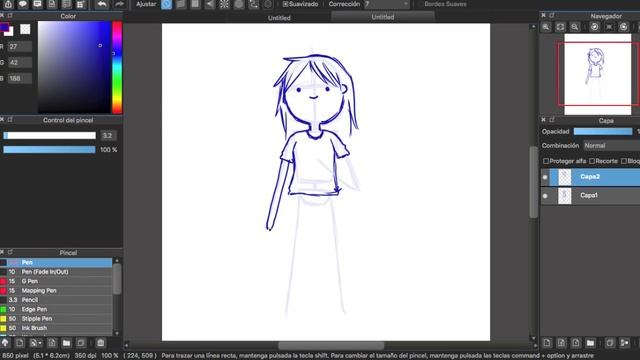This screenshot has height=360, width=640.
Task: Open the add-brush dropdown arrow
Action: coord(40,343)
